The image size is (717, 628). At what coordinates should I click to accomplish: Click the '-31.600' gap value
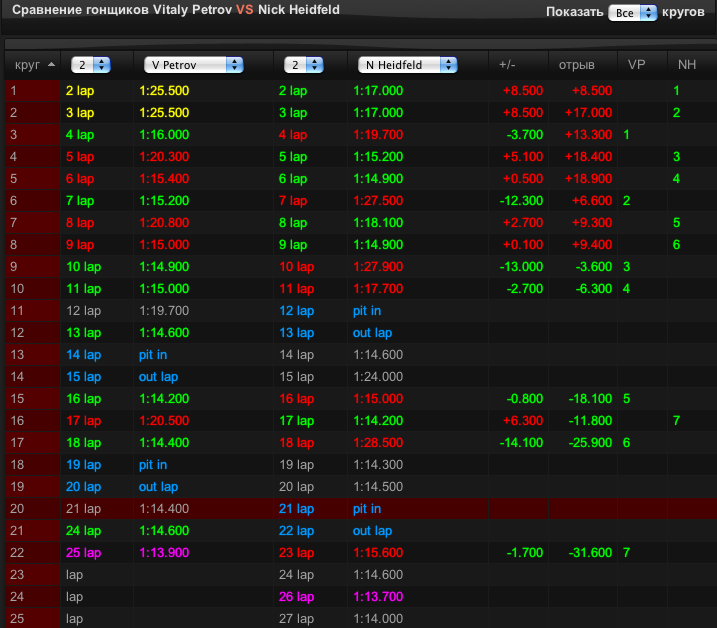click(x=590, y=553)
